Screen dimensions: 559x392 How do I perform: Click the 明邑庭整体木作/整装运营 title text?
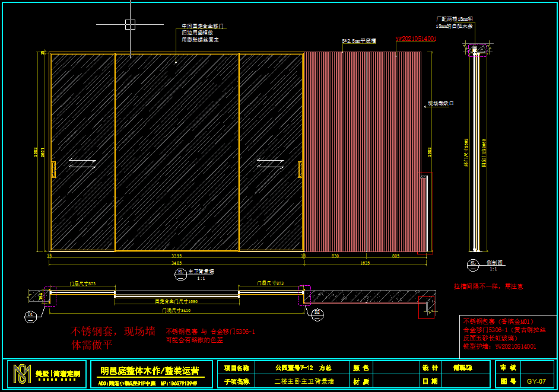(x=149, y=370)
